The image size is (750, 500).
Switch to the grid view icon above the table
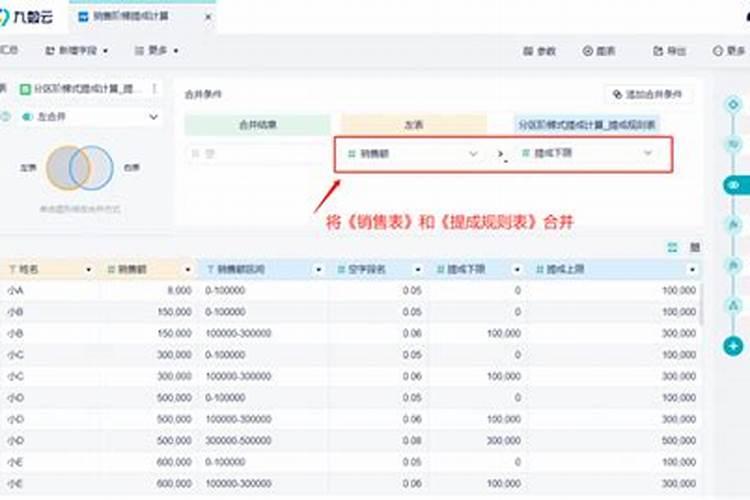[695, 247]
